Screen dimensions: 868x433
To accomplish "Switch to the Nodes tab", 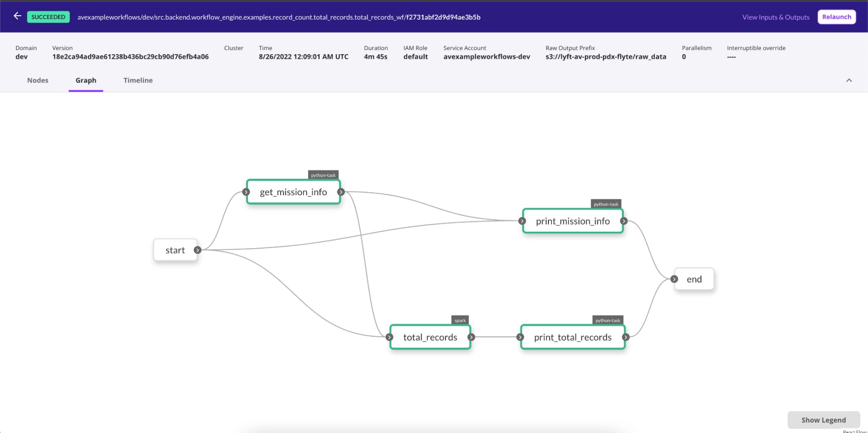I will (37, 80).
